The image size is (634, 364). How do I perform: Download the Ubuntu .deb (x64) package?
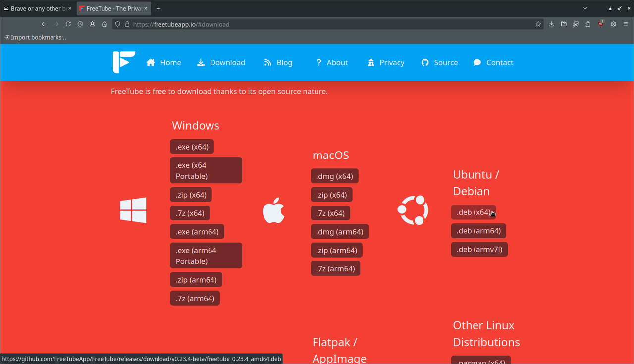coord(473,212)
